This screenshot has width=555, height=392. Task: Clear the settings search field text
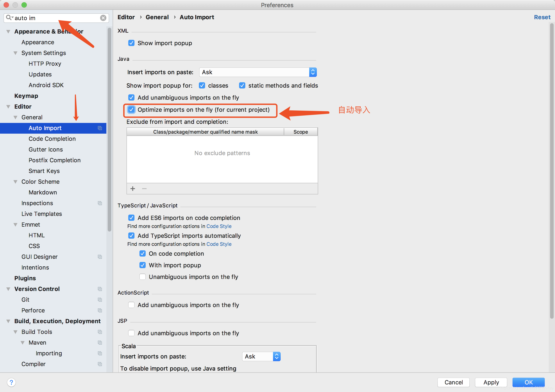pyautogui.click(x=103, y=18)
